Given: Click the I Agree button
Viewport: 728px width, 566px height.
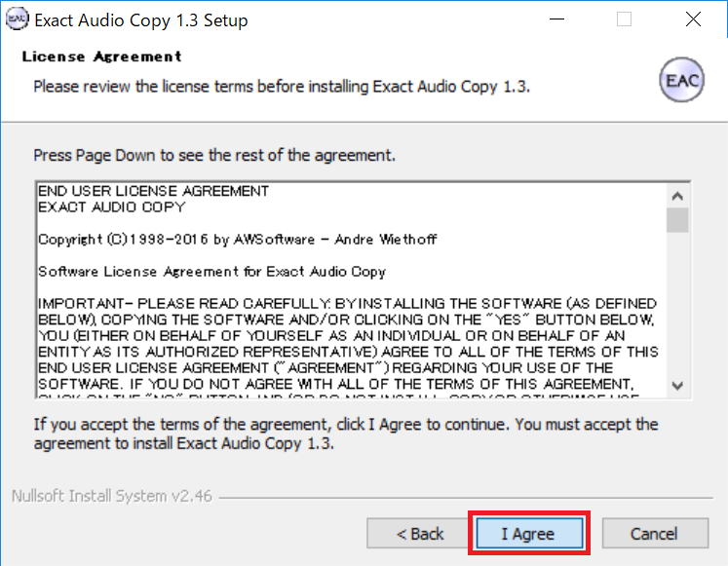Looking at the screenshot, I should tap(529, 534).
